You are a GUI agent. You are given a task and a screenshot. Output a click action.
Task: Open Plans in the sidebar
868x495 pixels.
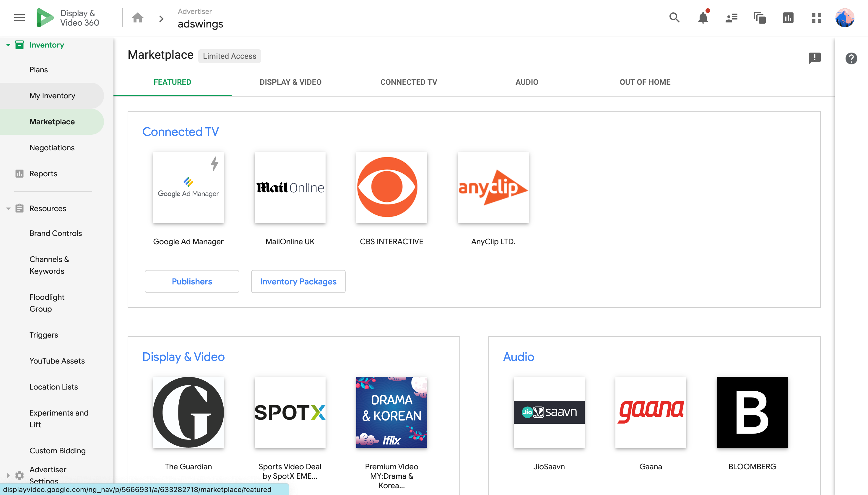(39, 70)
